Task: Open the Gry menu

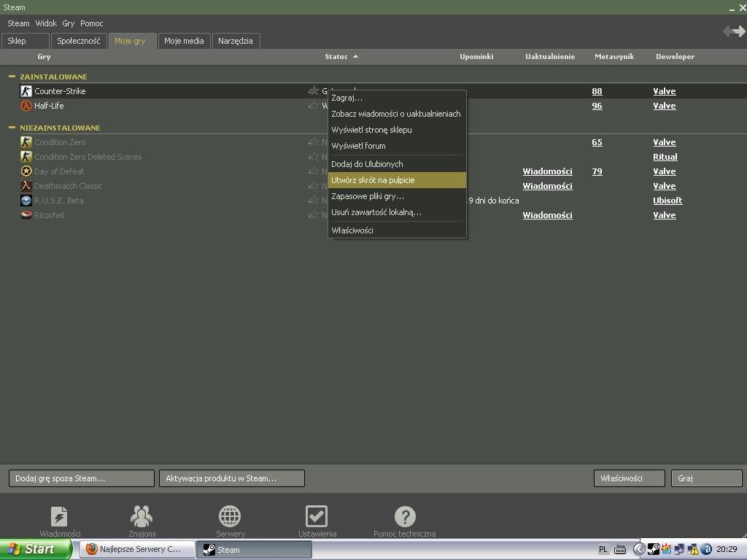Action: [x=68, y=23]
